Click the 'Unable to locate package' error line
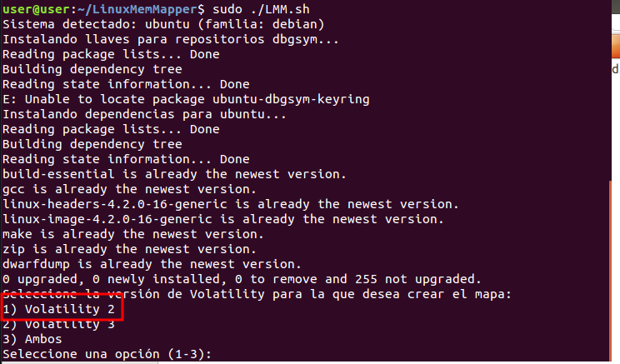 pyautogui.click(x=186, y=99)
